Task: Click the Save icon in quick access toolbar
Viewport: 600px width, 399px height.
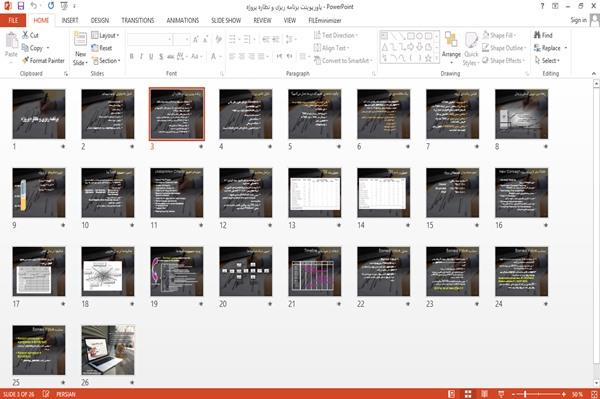Action: [21, 6]
